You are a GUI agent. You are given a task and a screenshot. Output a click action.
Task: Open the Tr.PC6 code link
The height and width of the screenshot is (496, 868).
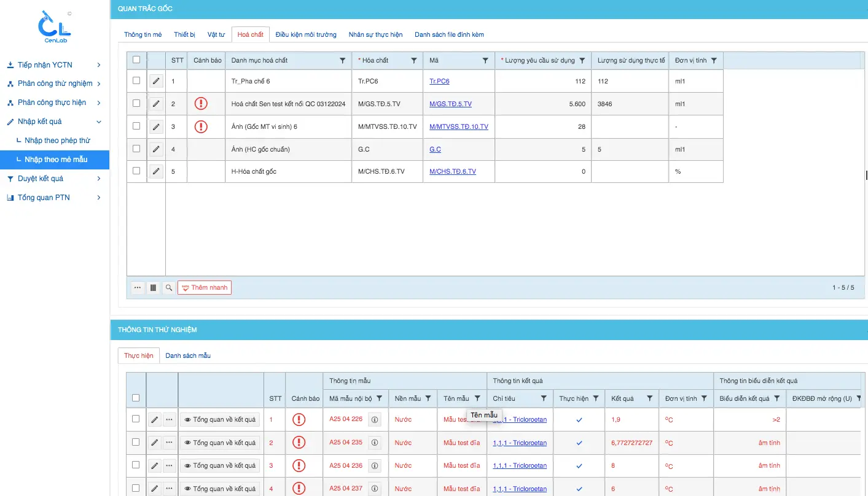[439, 82]
